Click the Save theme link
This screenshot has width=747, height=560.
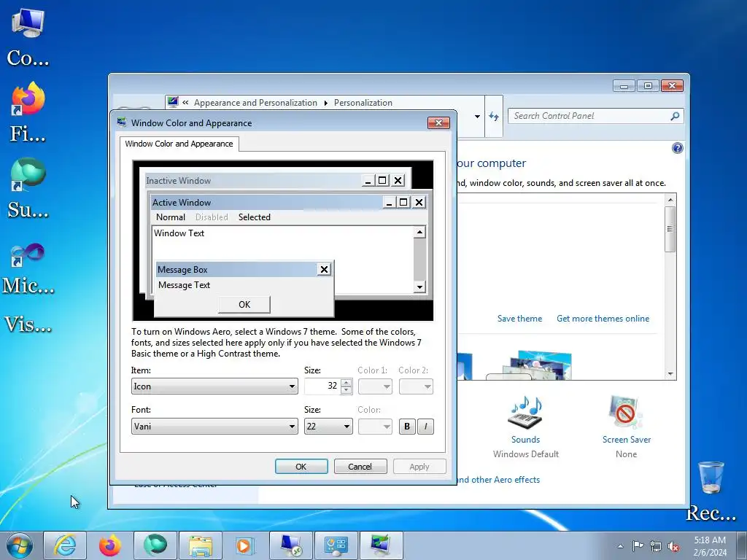pos(519,319)
